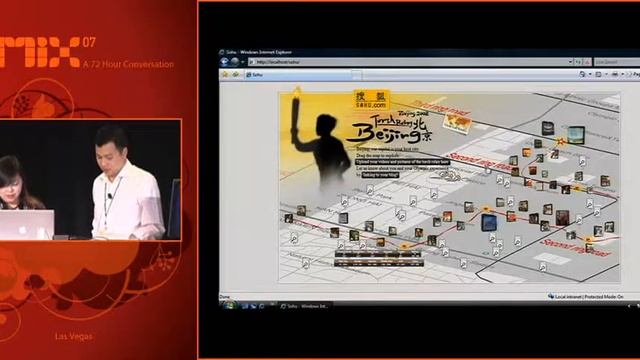Click the Sohu Internet Explorer taskbar button
This screenshot has height=360, width=640.
point(304,306)
